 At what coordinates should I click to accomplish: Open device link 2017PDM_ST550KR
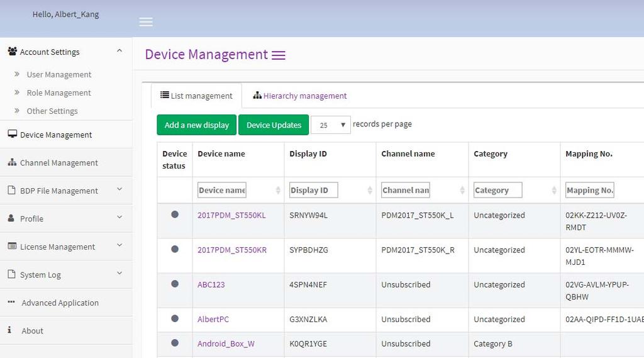232,250
